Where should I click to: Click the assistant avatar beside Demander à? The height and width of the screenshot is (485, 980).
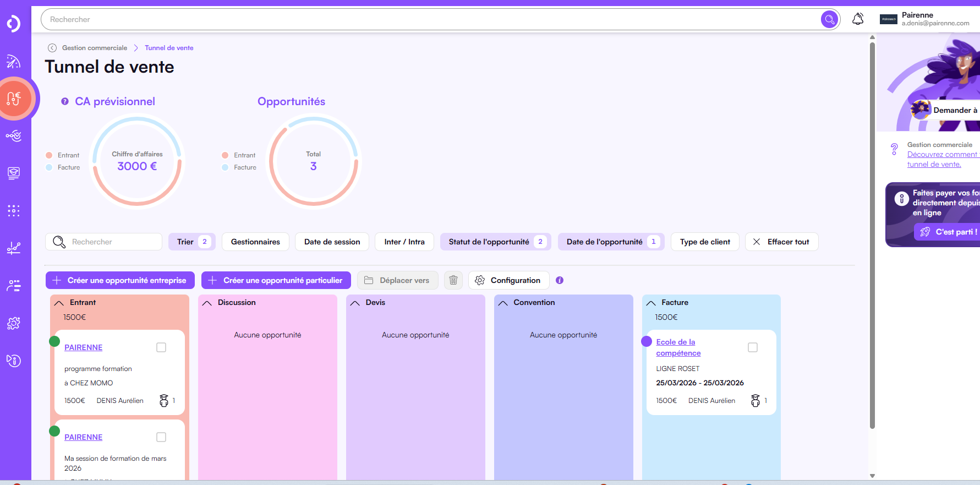click(921, 110)
